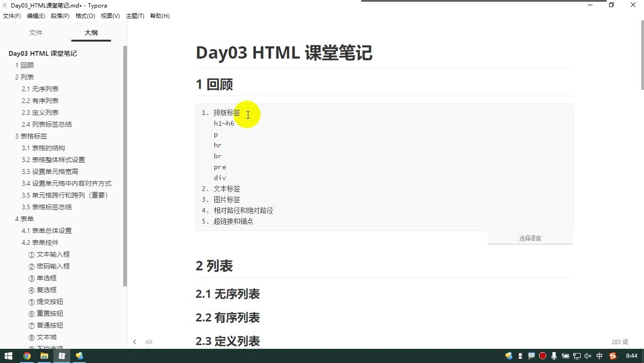Click the microphone tray icon
Screen dimensions: 644x363
554,356
